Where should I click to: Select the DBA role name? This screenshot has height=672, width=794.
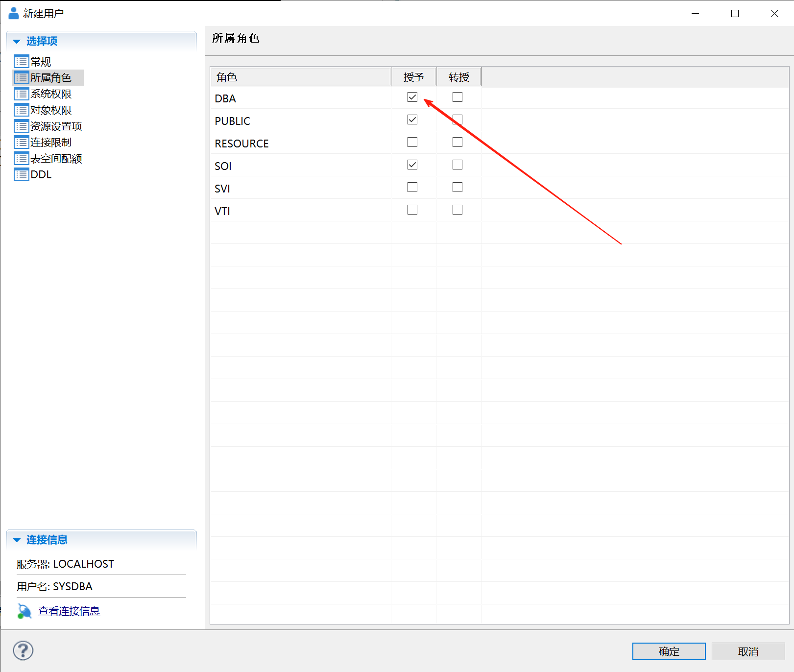tap(225, 98)
